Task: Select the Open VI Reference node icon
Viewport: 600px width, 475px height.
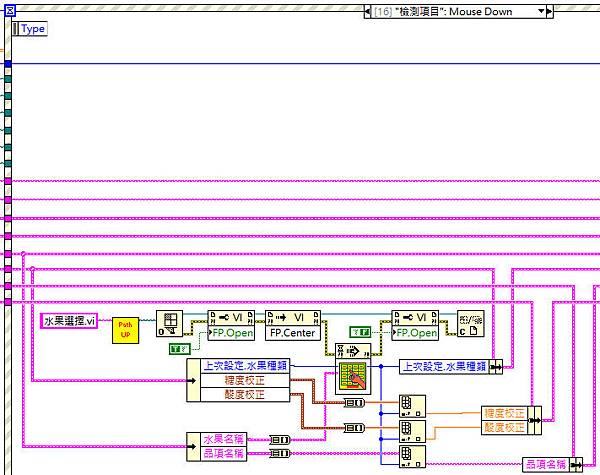Action: [169, 323]
